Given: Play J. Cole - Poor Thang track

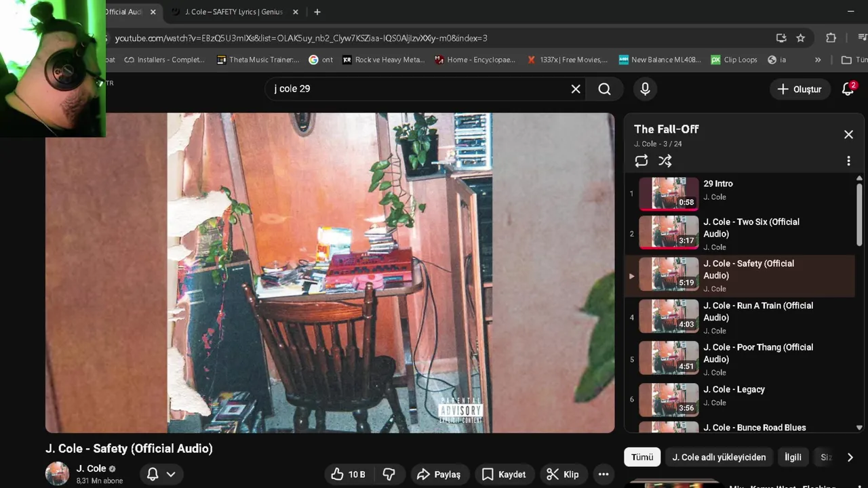Looking at the screenshot, I should point(740,359).
